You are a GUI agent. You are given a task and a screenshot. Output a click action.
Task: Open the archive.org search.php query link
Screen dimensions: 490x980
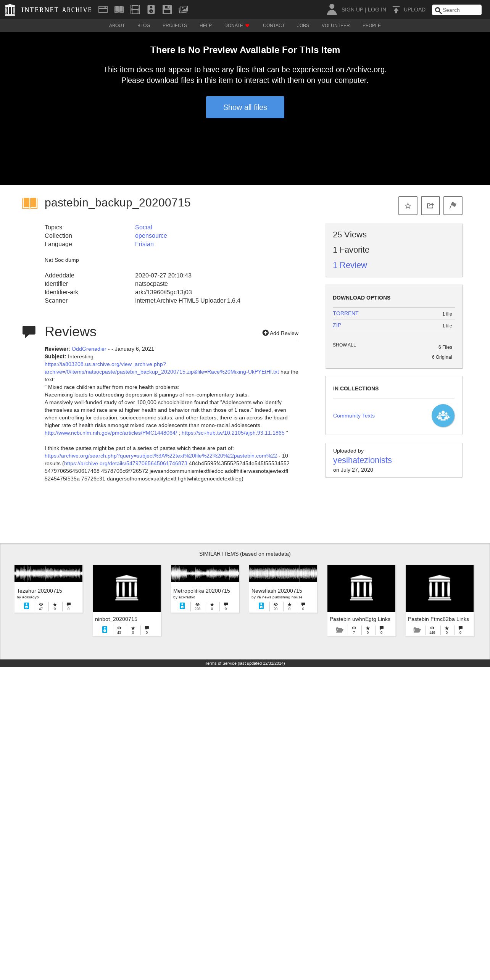[x=161, y=456]
